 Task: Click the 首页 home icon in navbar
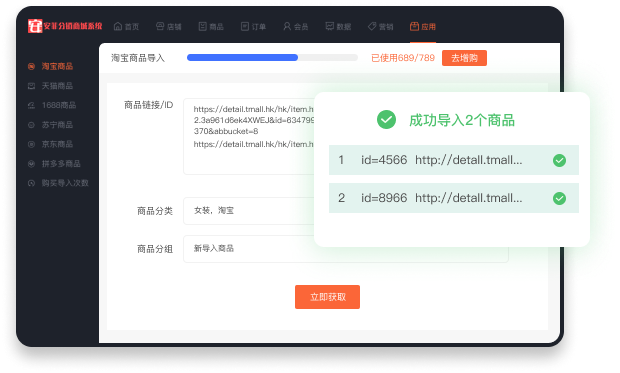click(x=118, y=27)
